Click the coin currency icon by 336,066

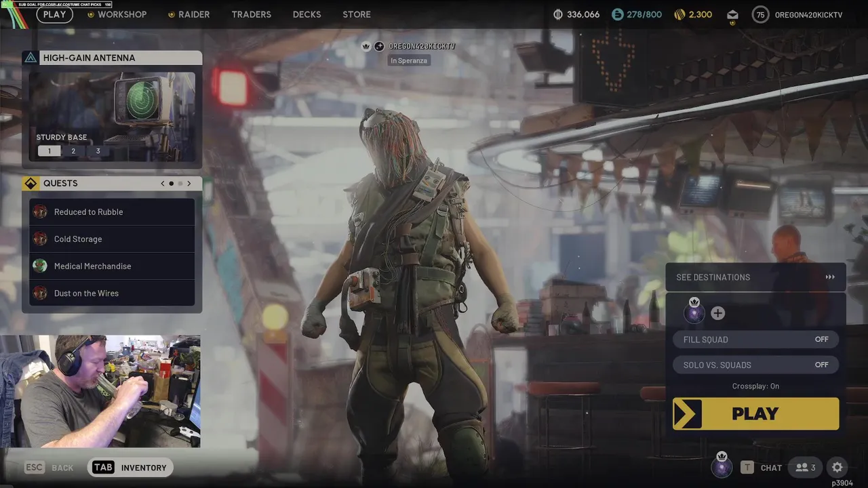[558, 14]
